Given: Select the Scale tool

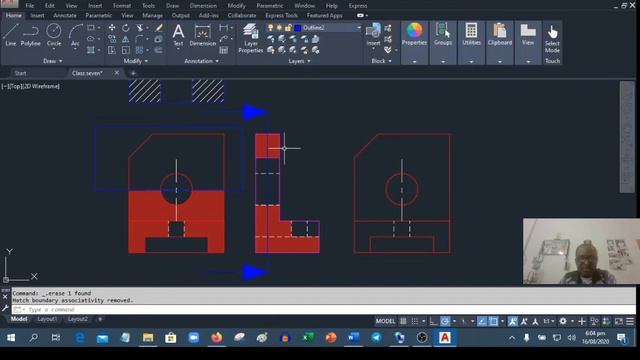Looking at the screenshot, I should pyautogui.click(x=126, y=50).
